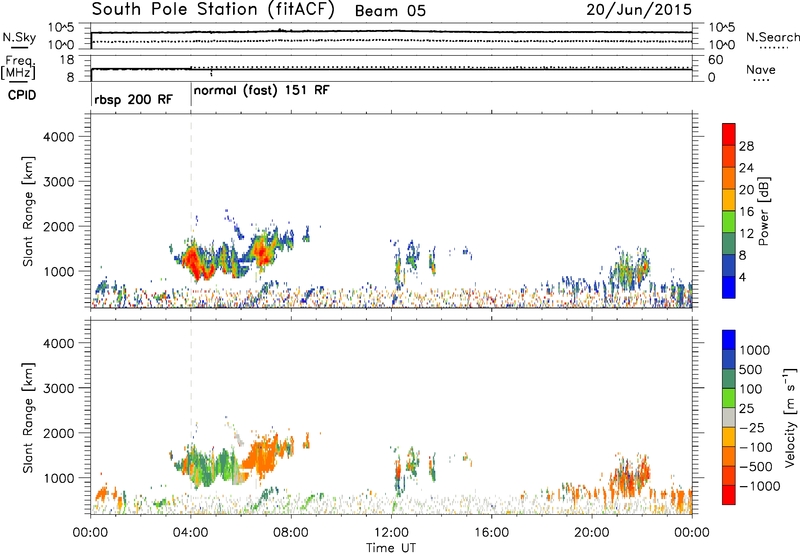
Task: Click the 20:00 time axis label
Action: tap(591, 533)
